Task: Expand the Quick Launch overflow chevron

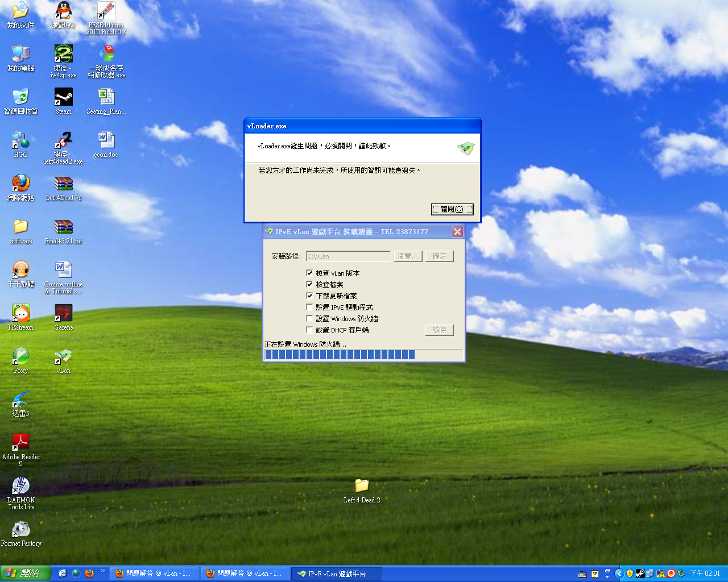Action: 103,571
